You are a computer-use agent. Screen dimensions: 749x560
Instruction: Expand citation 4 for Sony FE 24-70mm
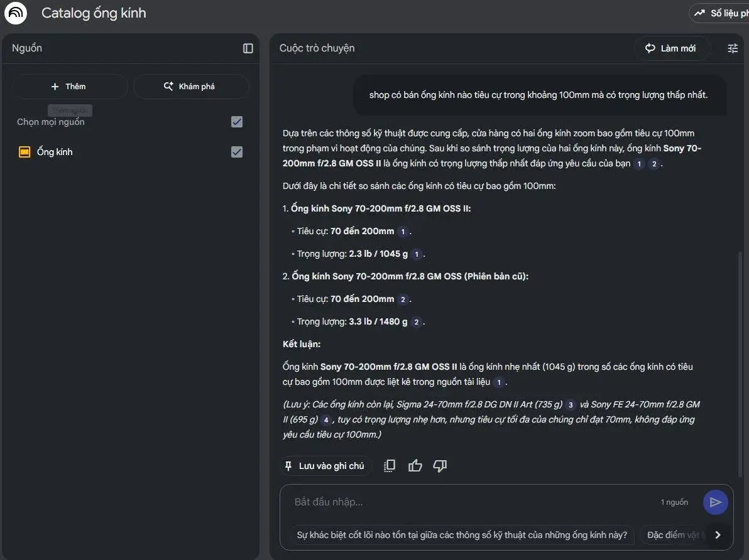[x=325, y=420]
